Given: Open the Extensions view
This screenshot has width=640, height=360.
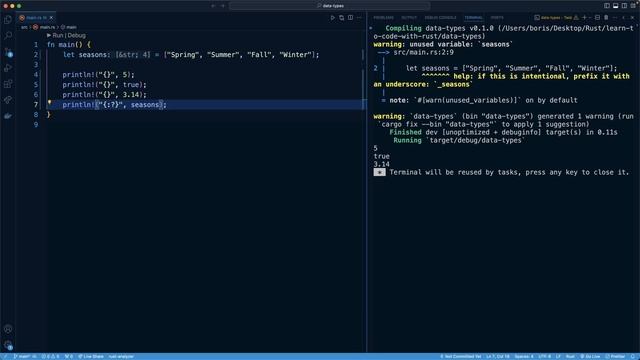Looking at the screenshot, I should coord(8,84).
